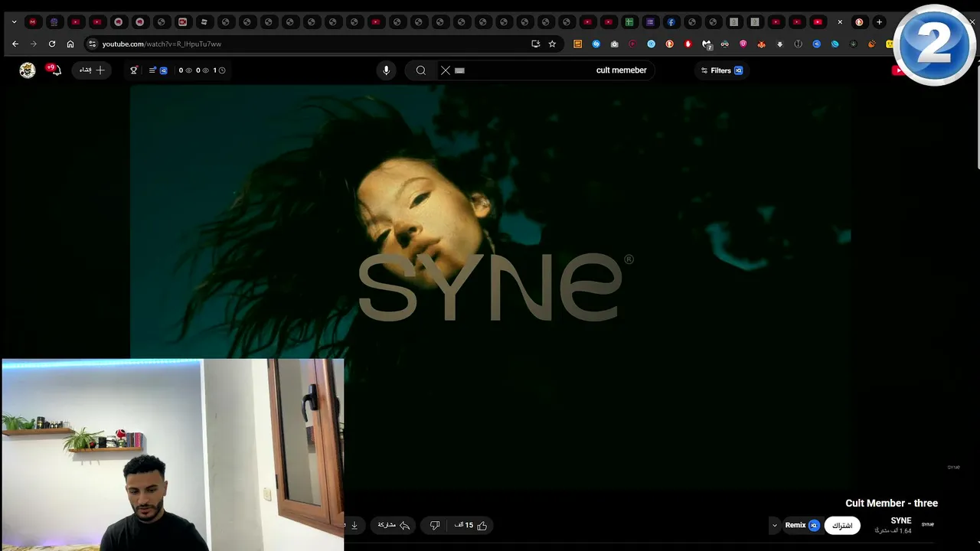
Task: Open the Filters button
Action: [721, 70]
